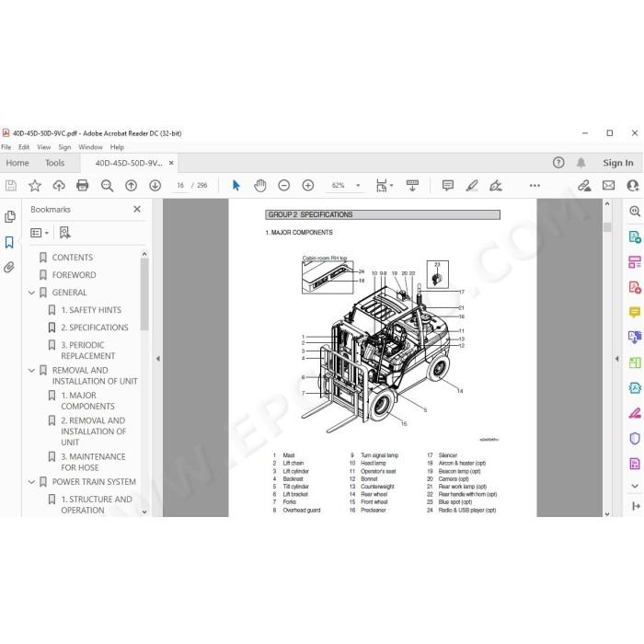Viewport: 644px width, 644px height.
Task: Open the Protect shield tool in right pane
Action: coord(635,438)
